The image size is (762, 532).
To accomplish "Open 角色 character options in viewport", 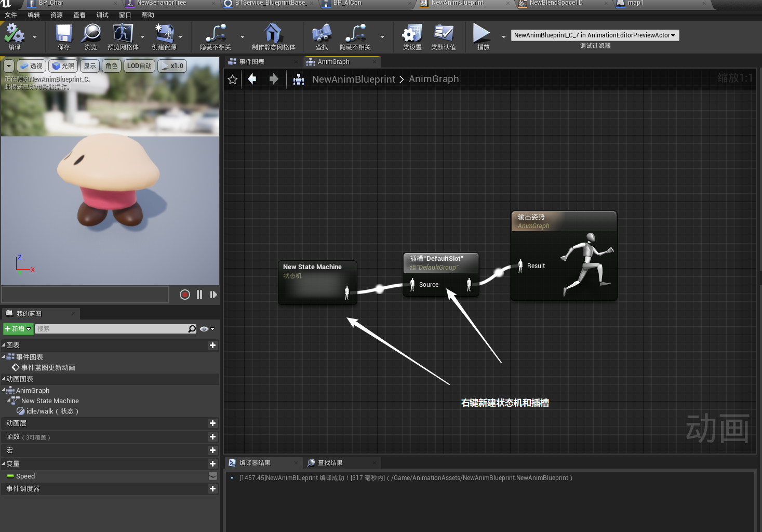I will pos(112,66).
